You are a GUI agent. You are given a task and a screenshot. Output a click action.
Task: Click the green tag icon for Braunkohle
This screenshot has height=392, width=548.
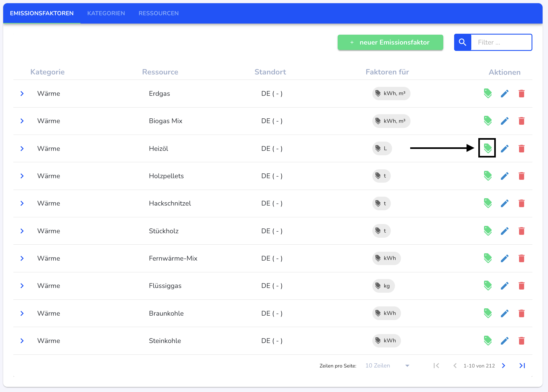pos(488,313)
